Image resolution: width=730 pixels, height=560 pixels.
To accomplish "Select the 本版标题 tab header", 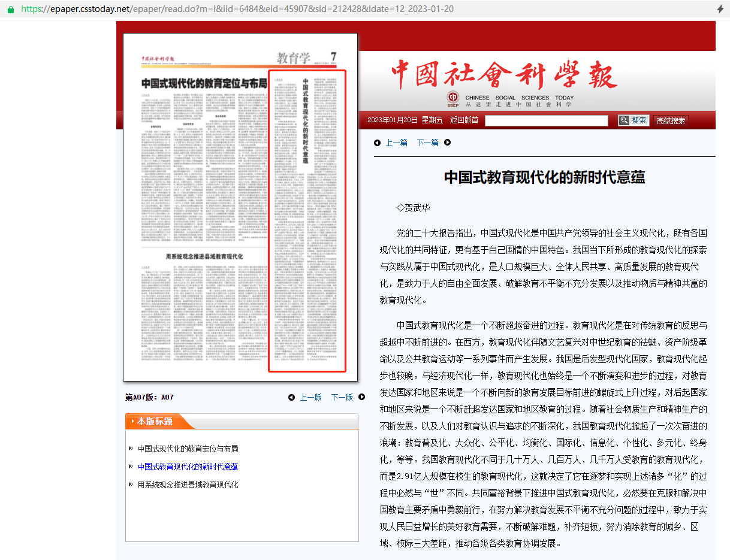I will click(x=155, y=422).
